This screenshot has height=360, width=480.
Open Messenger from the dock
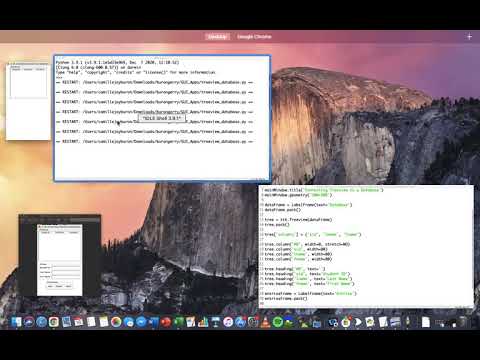pos(141,322)
